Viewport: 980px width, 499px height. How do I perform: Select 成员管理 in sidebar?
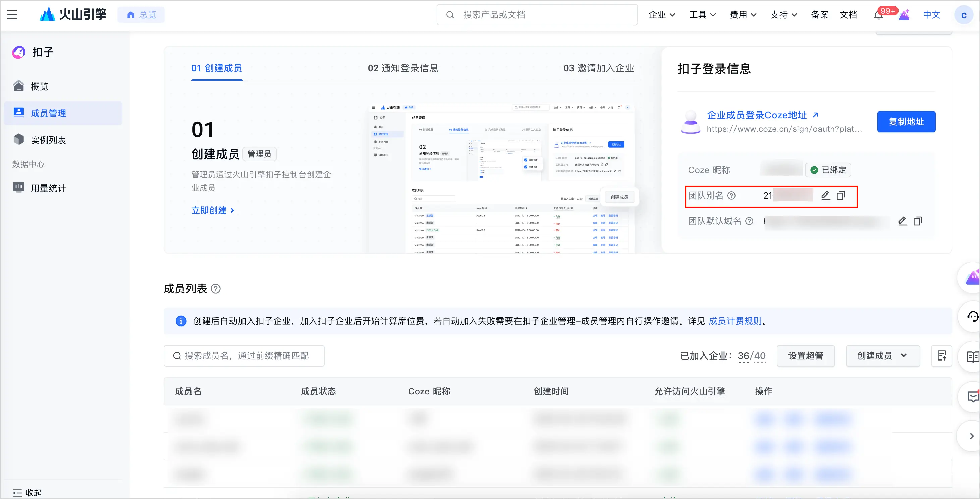(x=63, y=113)
